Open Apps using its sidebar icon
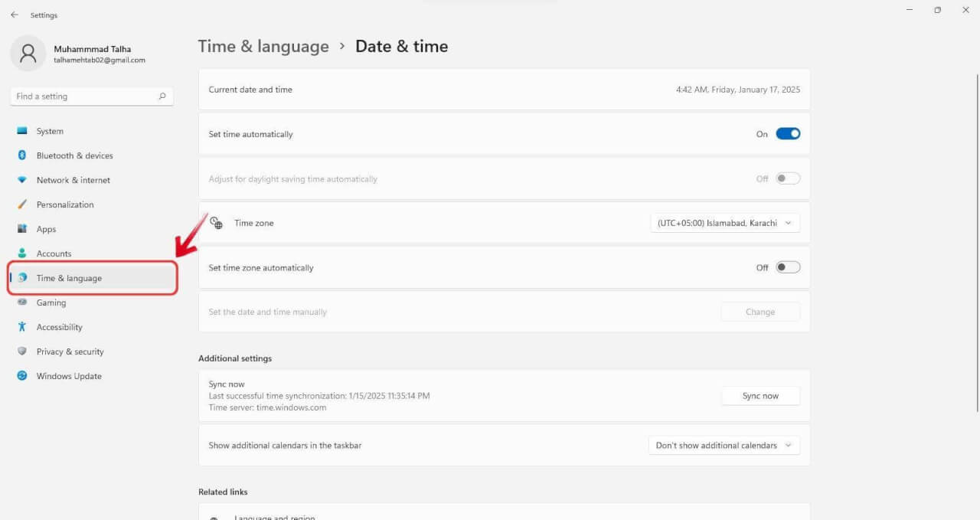Screen dimensions: 980x520 click(x=23, y=229)
